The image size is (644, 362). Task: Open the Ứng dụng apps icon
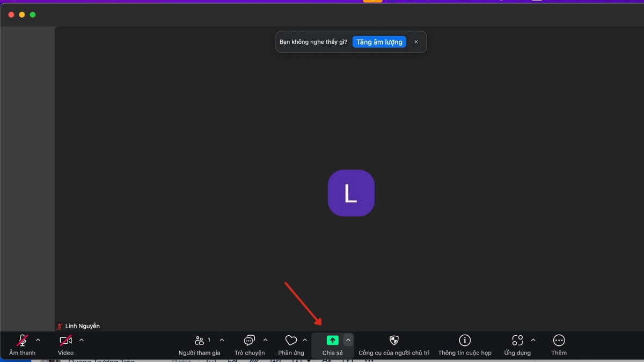pyautogui.click(x=517, y=341)
